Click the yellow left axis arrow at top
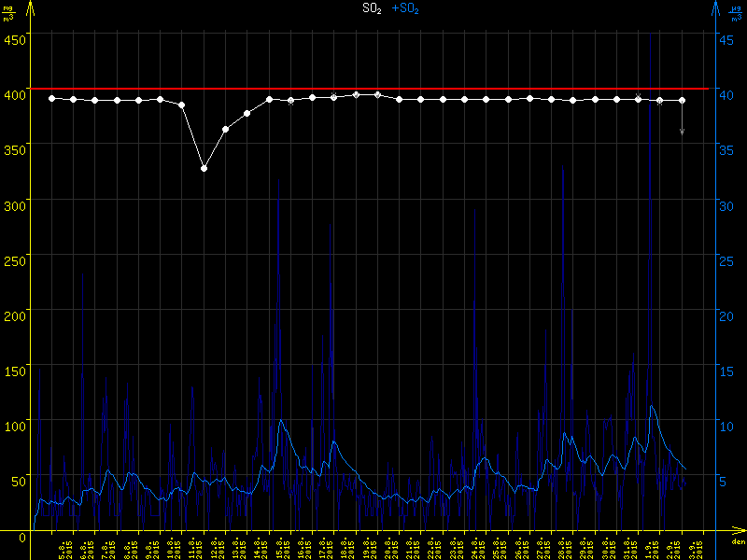Image resolution: width=747 pixels, height=560 pixels. click(x=30, y=7)
